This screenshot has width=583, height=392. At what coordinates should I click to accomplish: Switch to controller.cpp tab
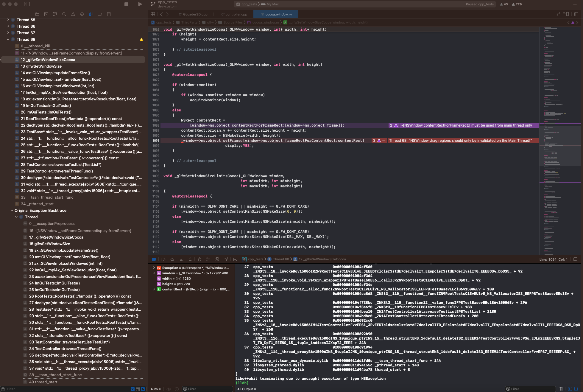coord(234,14)
